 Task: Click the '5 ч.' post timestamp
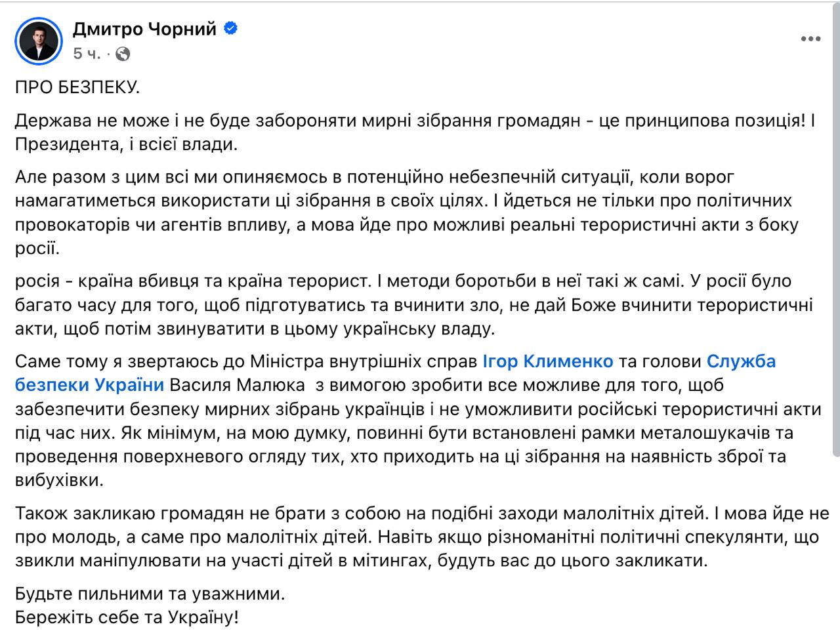[x=87, y=54]
